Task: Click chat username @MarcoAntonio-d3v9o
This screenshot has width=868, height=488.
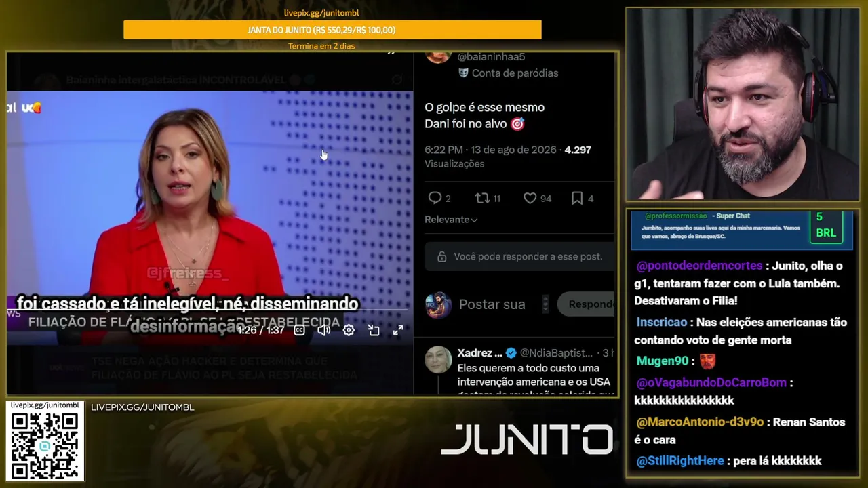Action: [700, 422]
